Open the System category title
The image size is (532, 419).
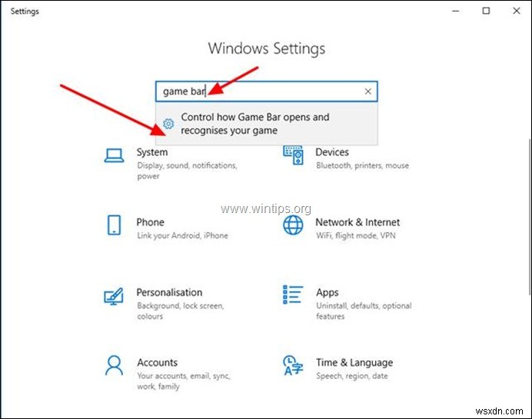click(152, 152)
